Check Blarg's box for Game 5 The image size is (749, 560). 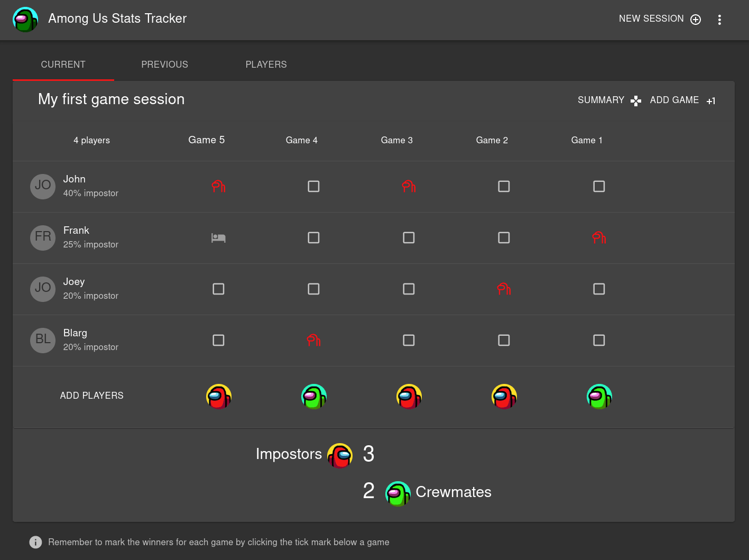click(x=218, y=340)
